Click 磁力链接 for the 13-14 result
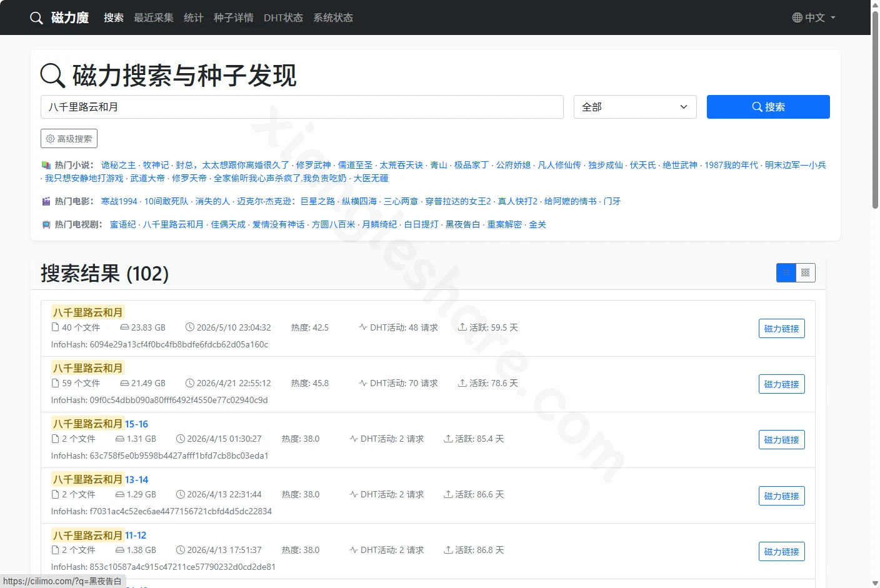The image size is (880, 588). pos(781,496)
